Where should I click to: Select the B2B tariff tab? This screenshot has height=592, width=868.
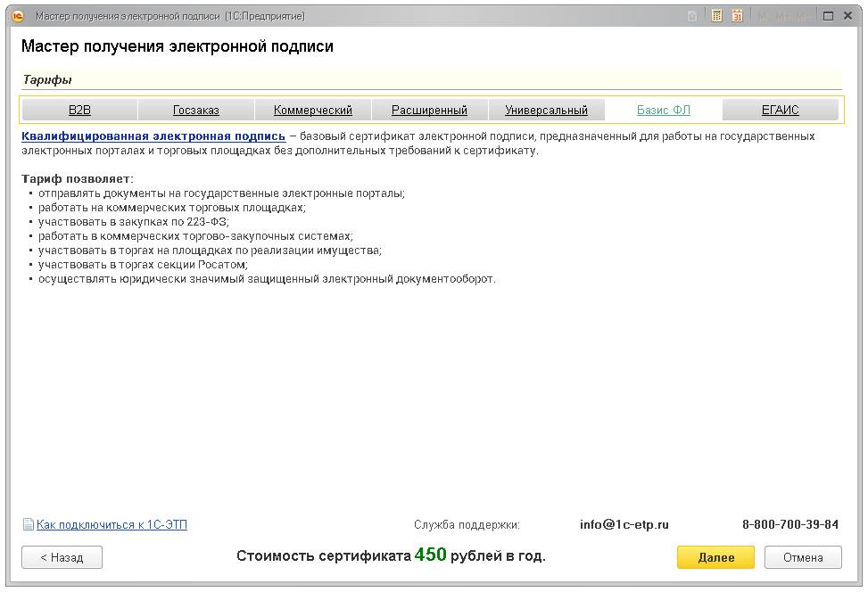[79, 110]
